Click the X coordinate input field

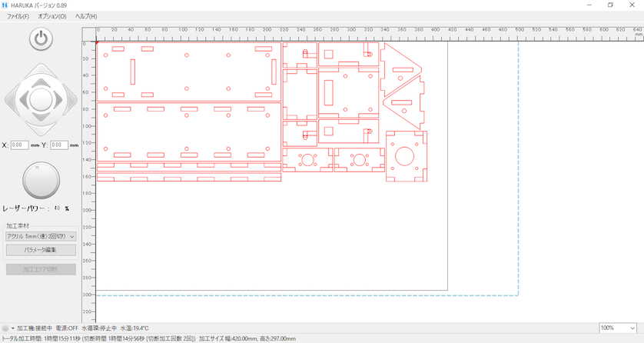point(19,145)
